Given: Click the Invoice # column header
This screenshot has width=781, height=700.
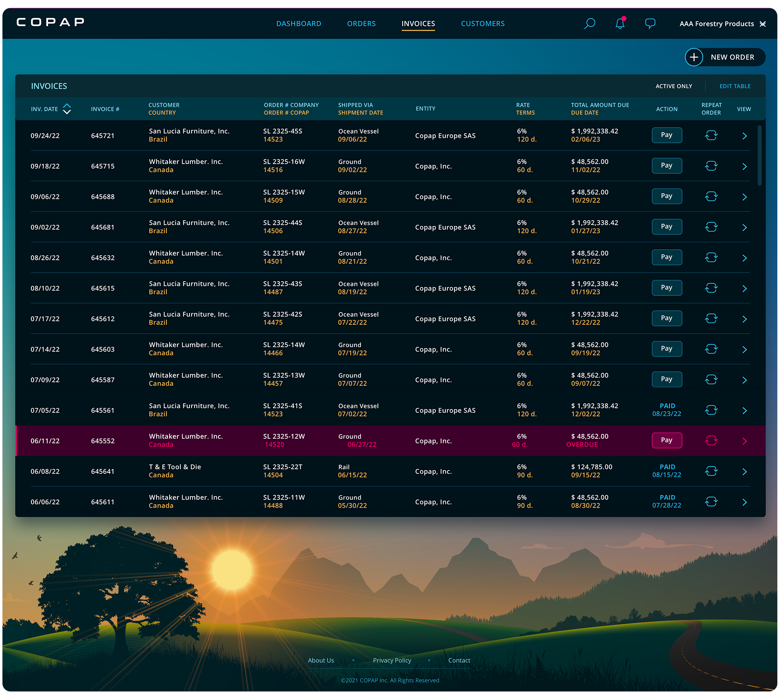Looking at the screenshot, I should tap(105, 109).
